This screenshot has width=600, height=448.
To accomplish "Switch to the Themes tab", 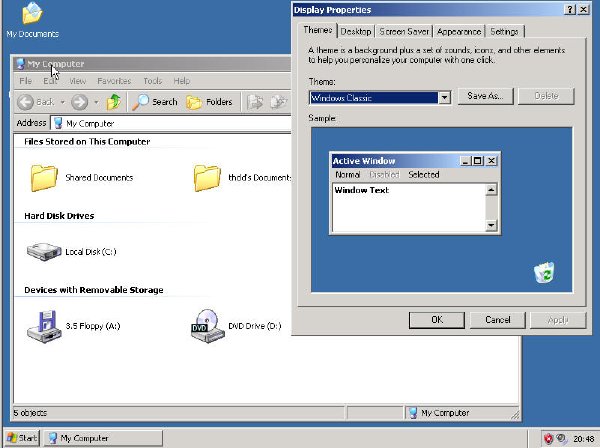I will coord(318,30).
